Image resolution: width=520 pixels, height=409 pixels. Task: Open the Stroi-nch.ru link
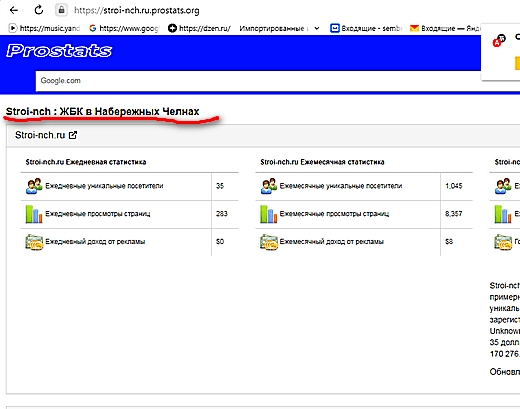tap(40, 135)
